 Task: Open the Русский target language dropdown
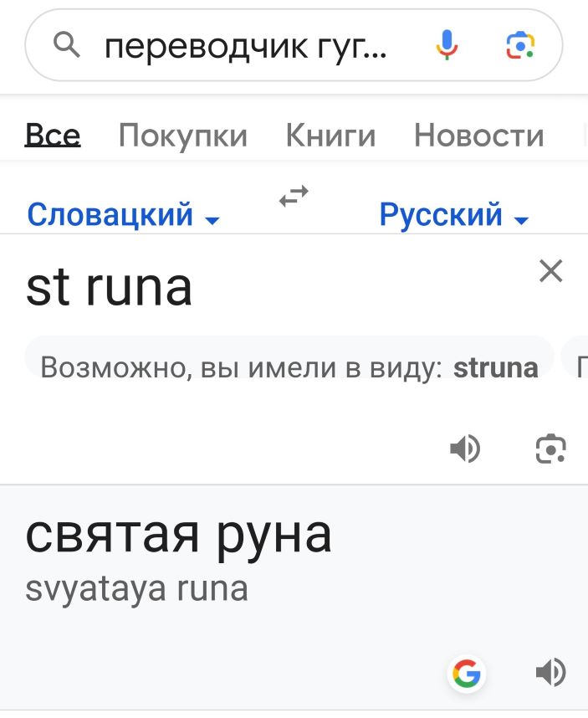[x=454, y=215]
